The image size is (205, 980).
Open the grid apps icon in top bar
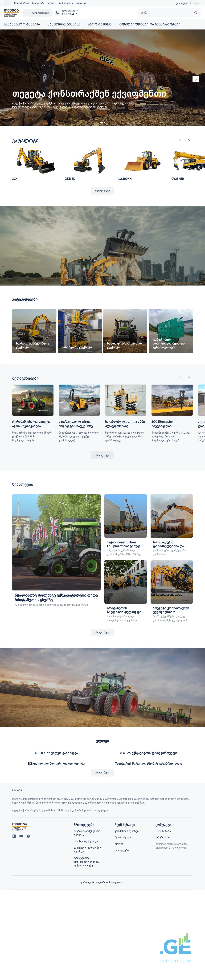point(7,3)
